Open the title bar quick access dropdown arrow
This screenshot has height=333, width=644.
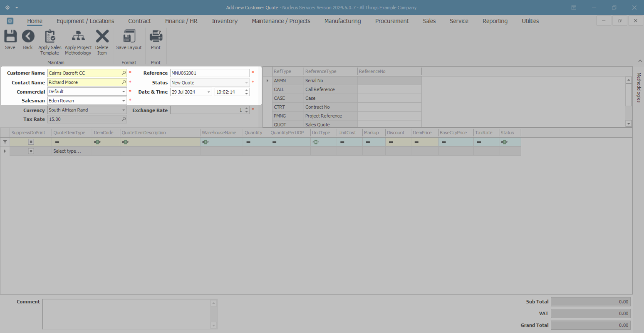[x=17, y=7]
